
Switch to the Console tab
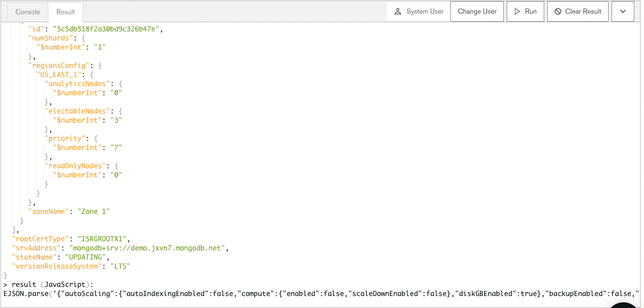click(27, 12)
